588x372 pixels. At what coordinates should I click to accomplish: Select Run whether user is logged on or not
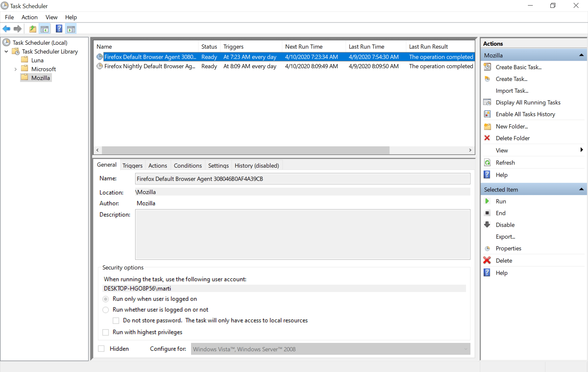click(x=106, y=310)
